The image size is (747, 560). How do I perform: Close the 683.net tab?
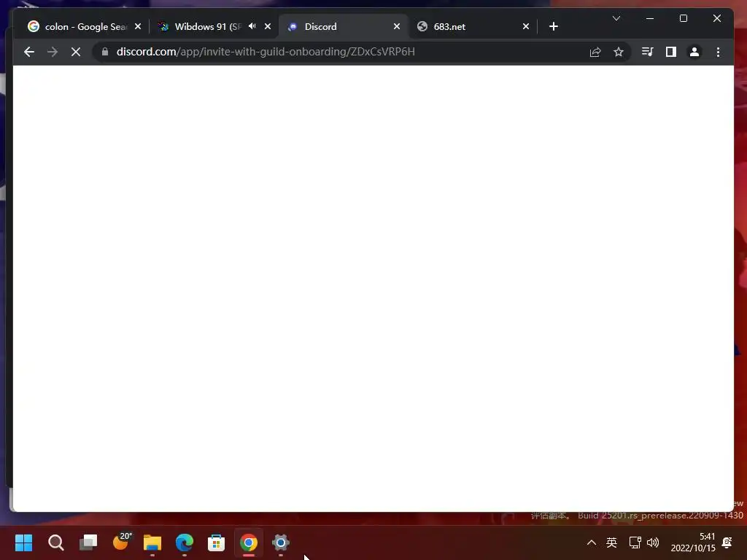525,27
